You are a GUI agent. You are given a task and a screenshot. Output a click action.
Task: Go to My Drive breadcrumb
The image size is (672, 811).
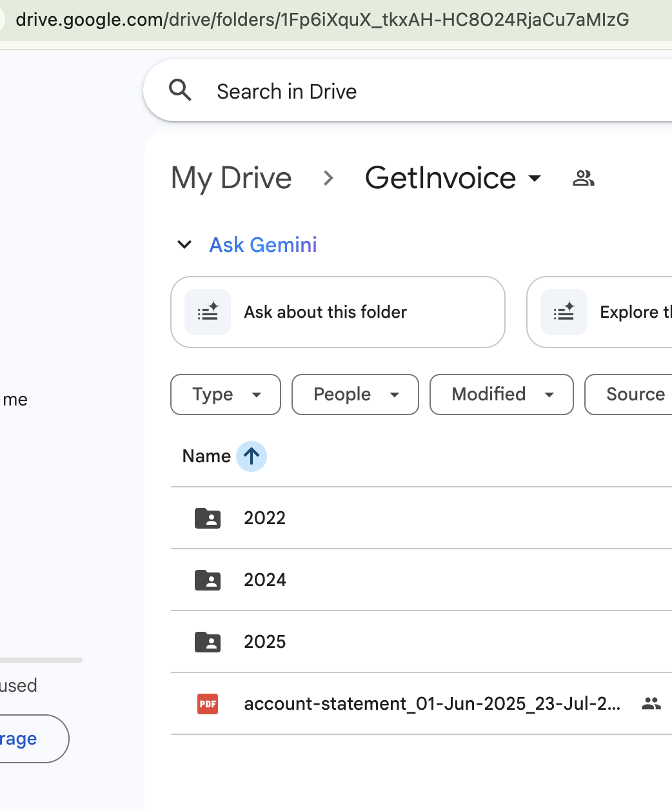232,178
